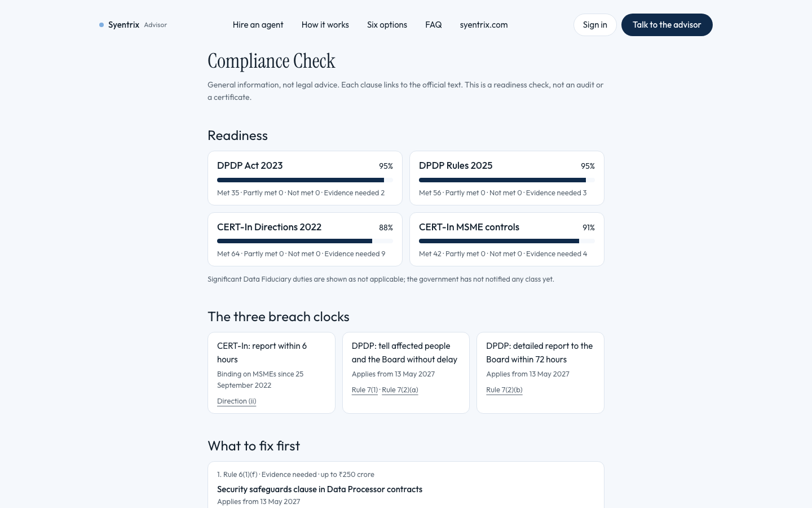
Task: Go to How it works
Action: [x=325, y=25]
